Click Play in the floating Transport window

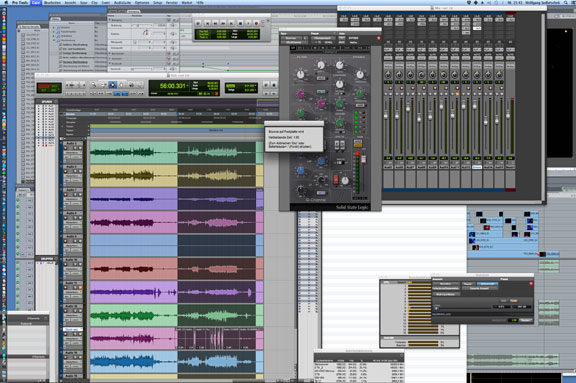248,23
